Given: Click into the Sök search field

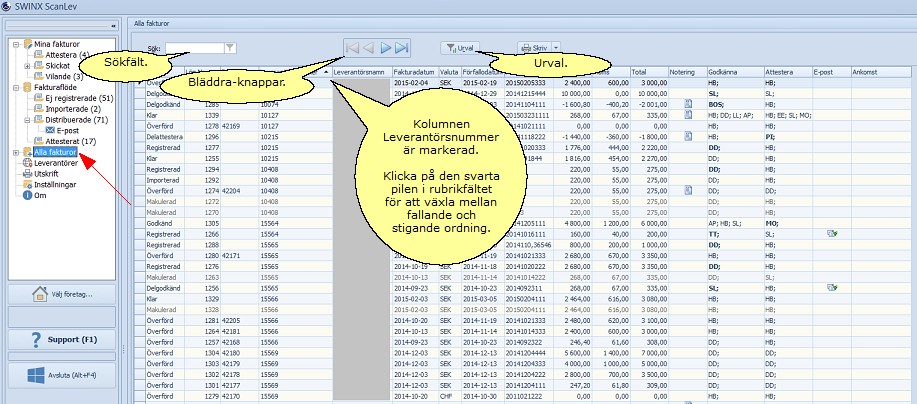Looking at the screenshot, I should 195,48.
